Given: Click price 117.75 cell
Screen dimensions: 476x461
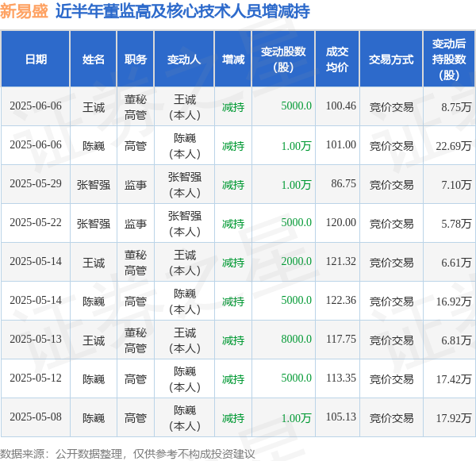Looking at the screenshot, I should coord(341,340).
